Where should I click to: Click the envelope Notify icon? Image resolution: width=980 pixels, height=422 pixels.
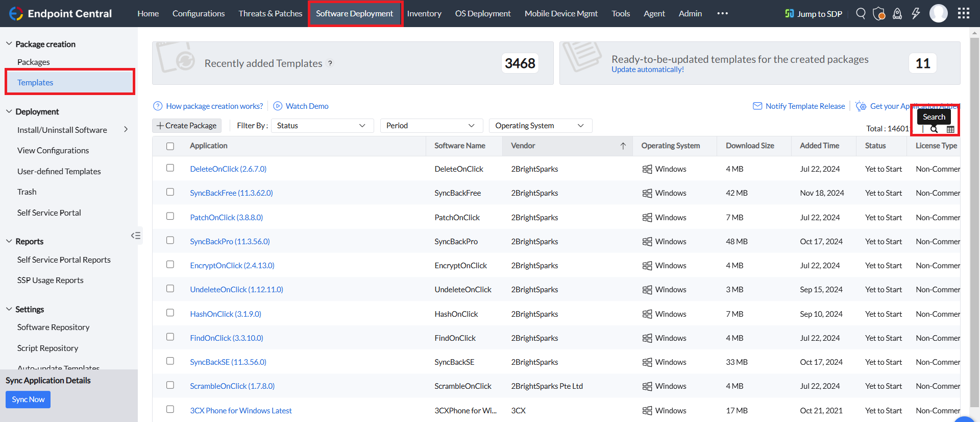coord(757,106)
